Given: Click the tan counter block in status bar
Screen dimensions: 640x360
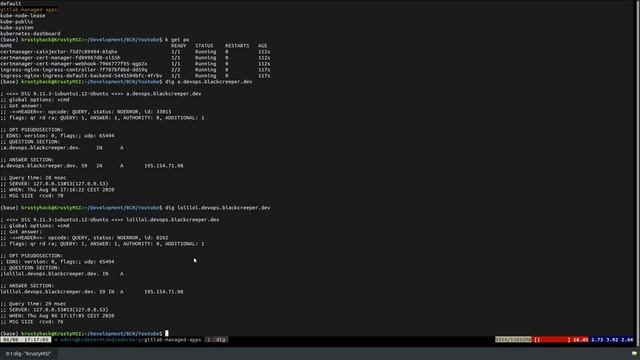Looking at the screenshot, I should point(513,340).
